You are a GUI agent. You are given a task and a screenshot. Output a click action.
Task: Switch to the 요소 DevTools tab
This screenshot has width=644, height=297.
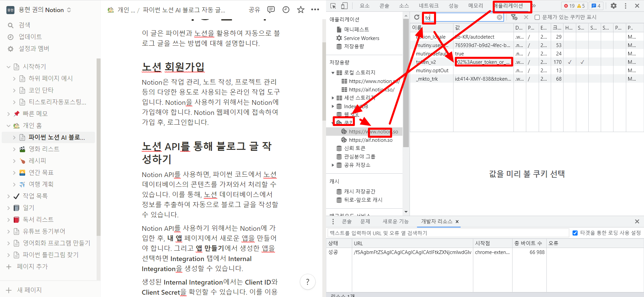point(365,6)
